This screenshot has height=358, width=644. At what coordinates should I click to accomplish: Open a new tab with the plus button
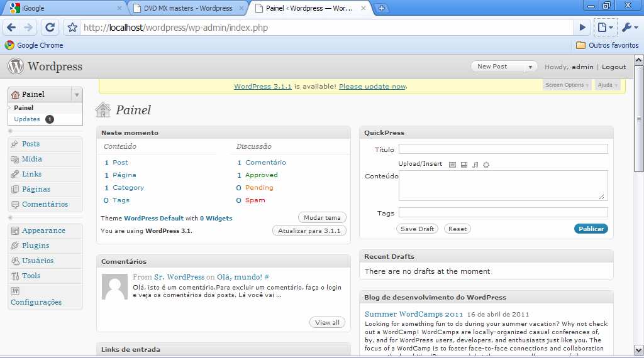click(381, 8)
